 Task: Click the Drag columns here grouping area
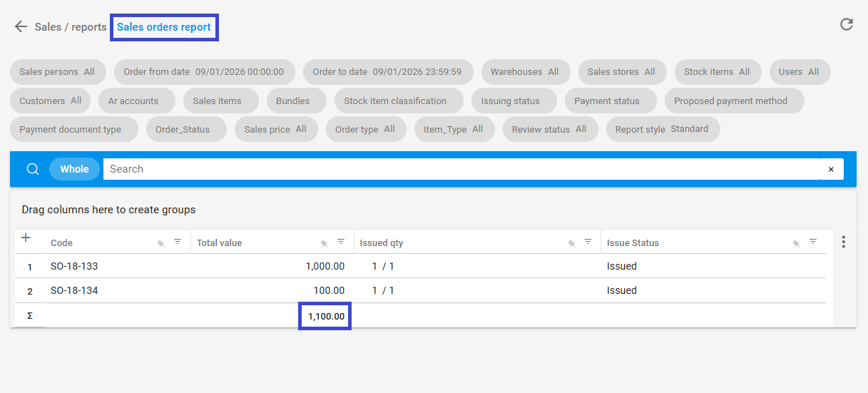click(x=433, y=210)
